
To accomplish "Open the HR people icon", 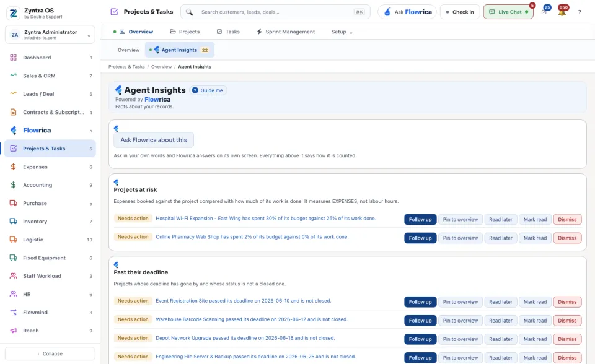I will pos(13,294).
